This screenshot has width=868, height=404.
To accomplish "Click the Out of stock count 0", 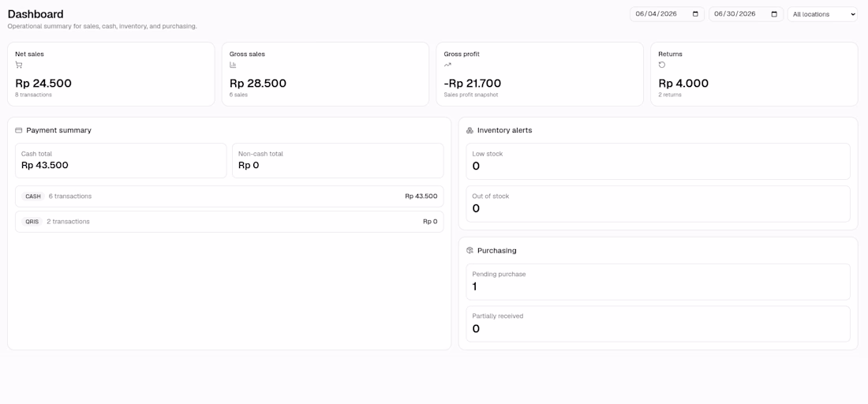I will [x=476, y=208].
